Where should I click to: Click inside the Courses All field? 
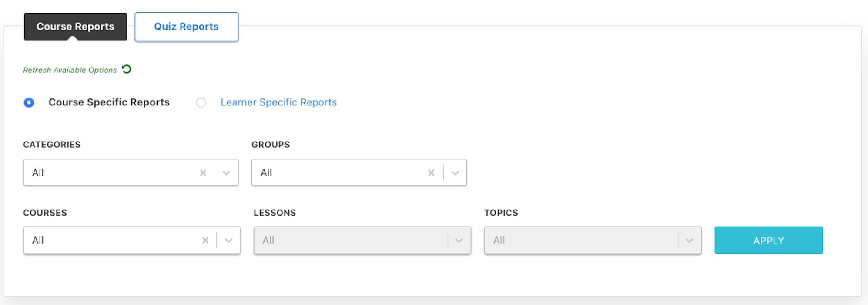pos(109,240)
